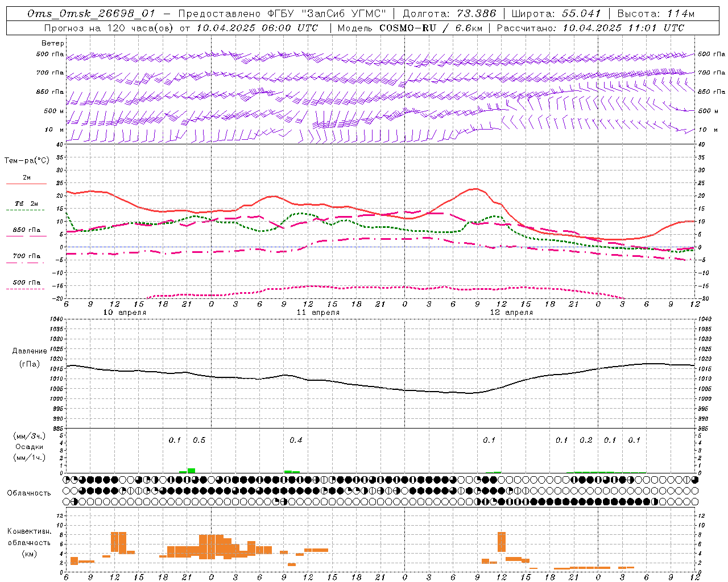Screen dimensions: 728x582
Task: Click the "700 гПа" temperature legend entry
Action: [x=27, y=256]
